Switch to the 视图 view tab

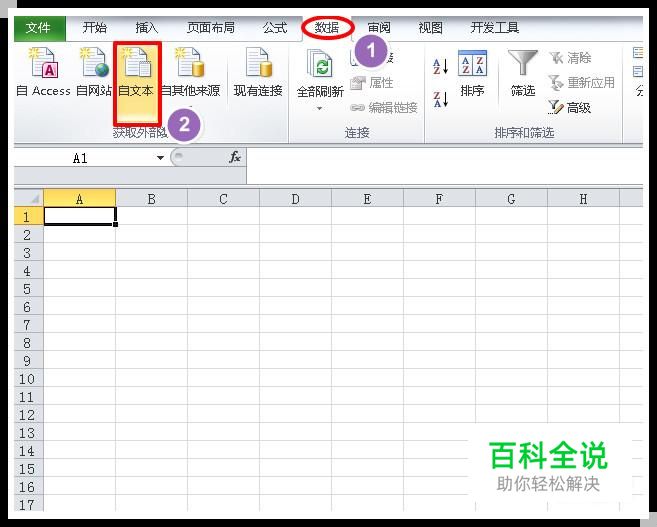[430, 28]
